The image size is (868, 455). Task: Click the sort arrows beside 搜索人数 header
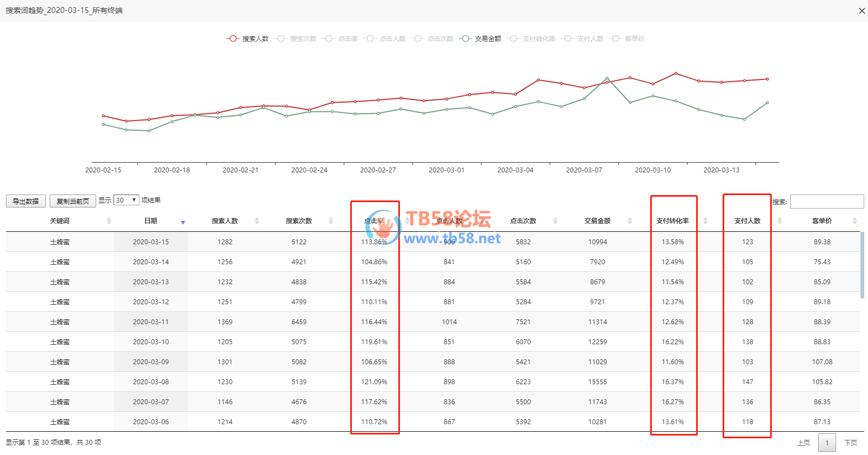(x=257, y=221)
